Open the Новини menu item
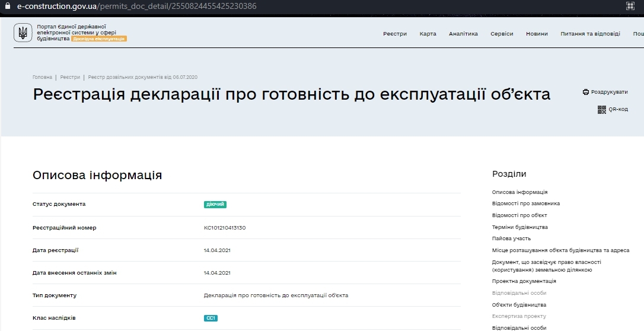Viewport: 644px width, 331px height. 537,34
